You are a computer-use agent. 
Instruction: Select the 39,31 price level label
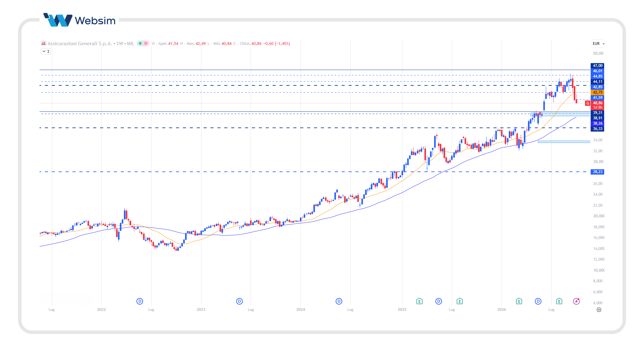597,113
